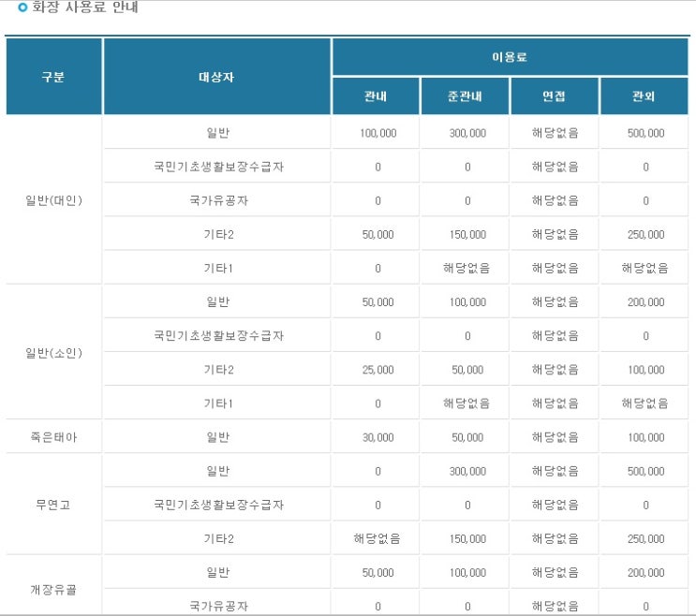Click 준관내 해당없음 in 일반(소인) 기타1 row
Viewport: 696px width, 616px height.
[x=466, y=403]
